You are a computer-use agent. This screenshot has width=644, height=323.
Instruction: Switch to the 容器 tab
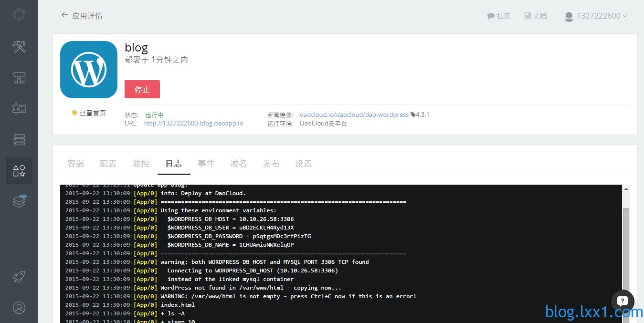76,164
